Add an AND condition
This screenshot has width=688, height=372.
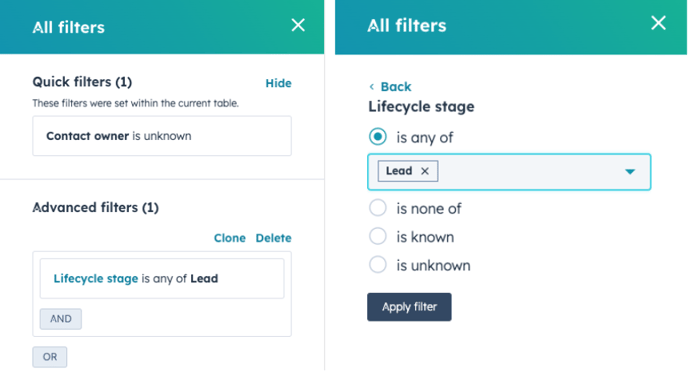click(x=61, y=319)
